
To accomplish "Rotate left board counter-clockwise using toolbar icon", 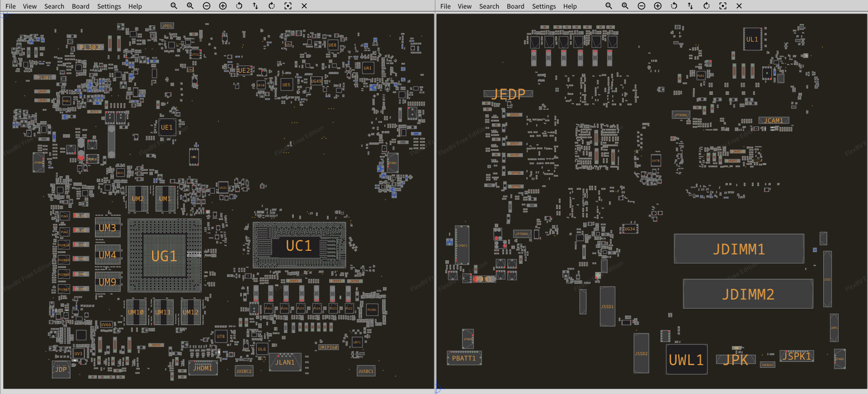I will [x=239, y=6].
